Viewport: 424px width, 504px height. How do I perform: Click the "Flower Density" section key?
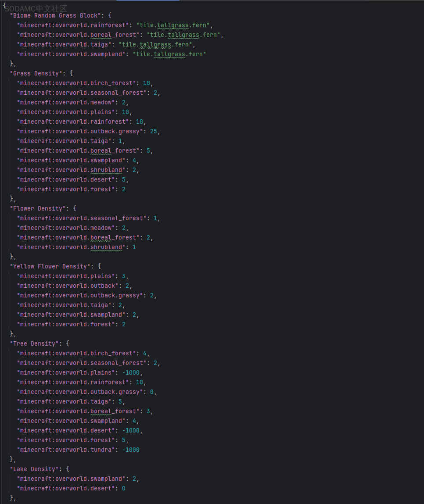tap(38, 208)
